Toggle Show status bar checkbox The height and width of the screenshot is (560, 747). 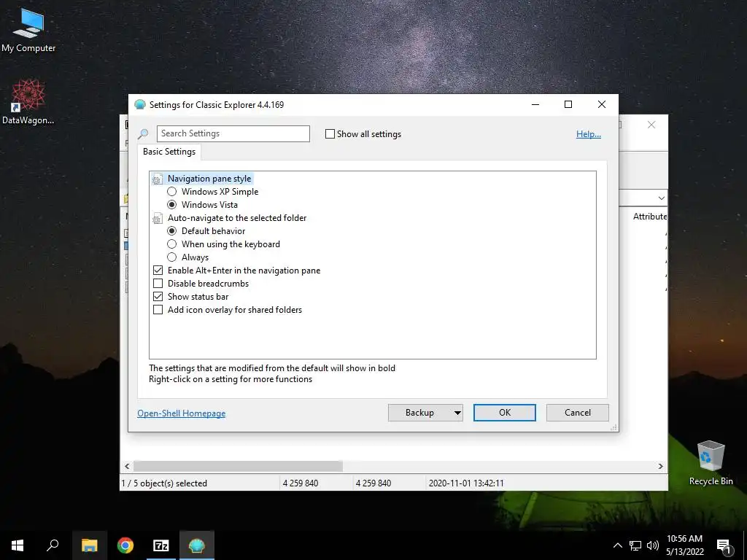coord(158,297)
